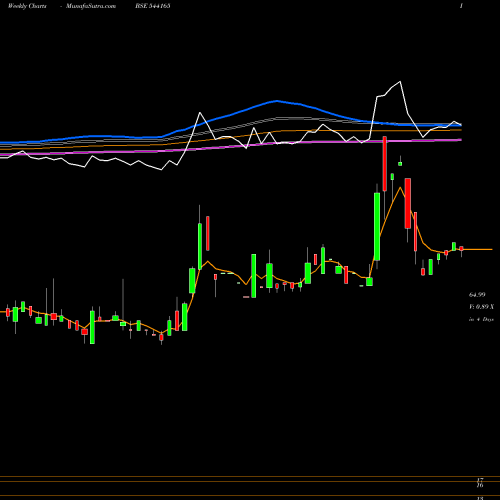Click the '17' axis label
Screen dimensions: 500x500
point(480,480)
